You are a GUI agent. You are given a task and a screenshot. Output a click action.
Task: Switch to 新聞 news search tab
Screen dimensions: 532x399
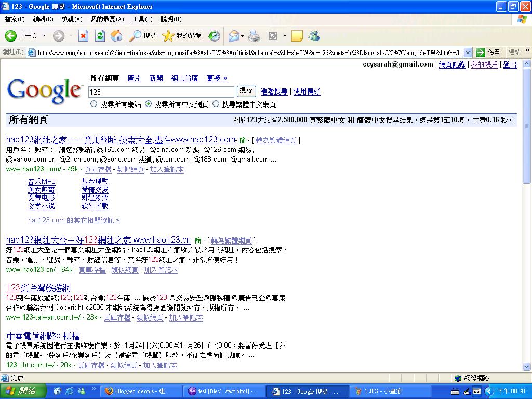(156, 78)
